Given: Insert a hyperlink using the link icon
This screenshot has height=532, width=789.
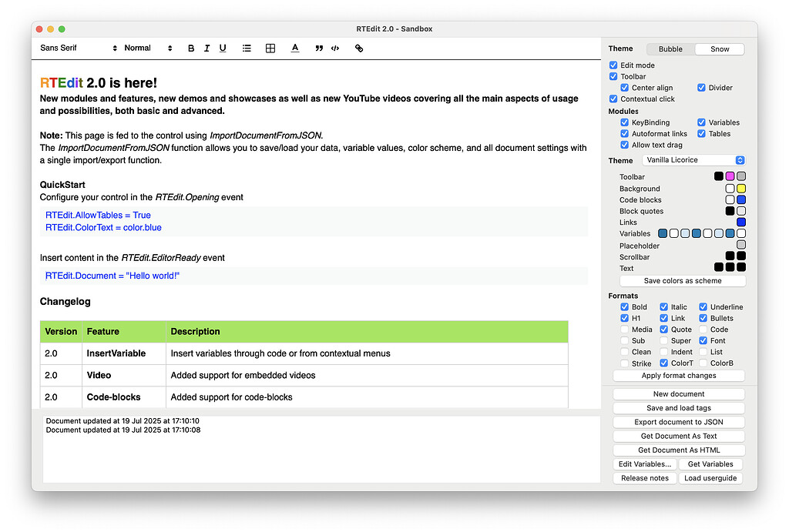Looking at the screenshot, I should pos(358,48).
